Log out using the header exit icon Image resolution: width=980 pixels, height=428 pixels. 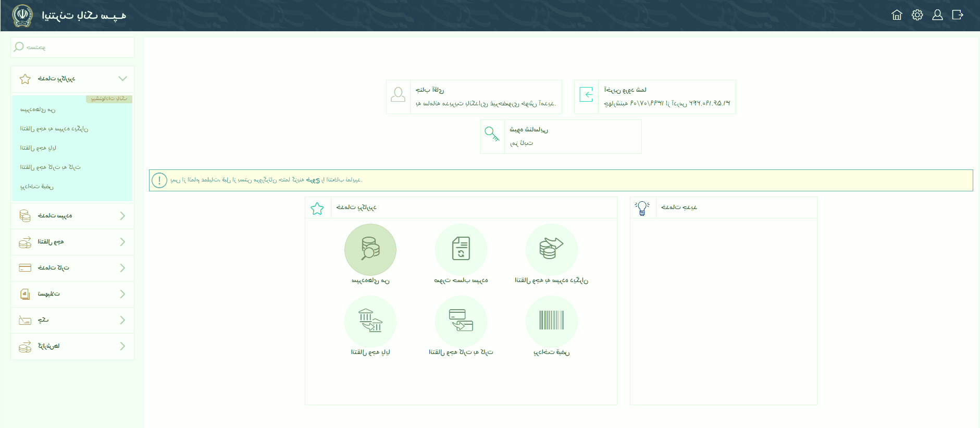tap(958, 15)
